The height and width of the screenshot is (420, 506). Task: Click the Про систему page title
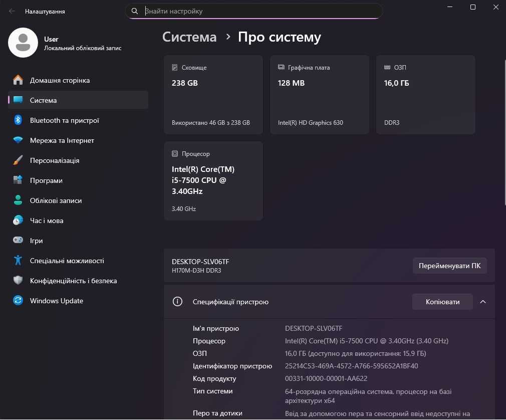click(280, 38)
